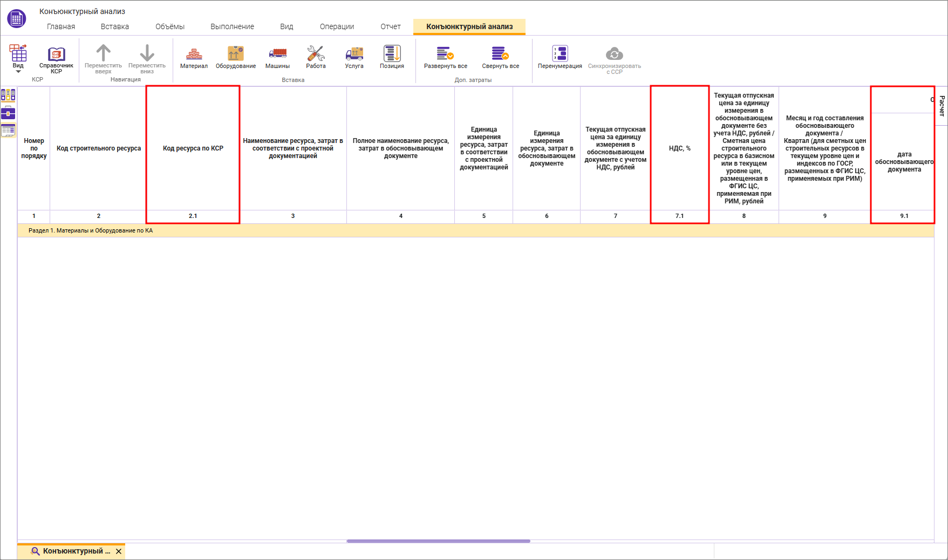Image resolution: width=948 pixels, height=560 pixels.
Task: Click the horizontal scrollbar thumb
Action: coord(438,541)
